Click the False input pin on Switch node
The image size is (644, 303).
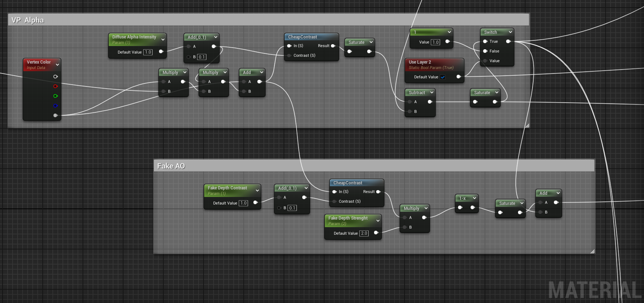(x=485, y=51)
